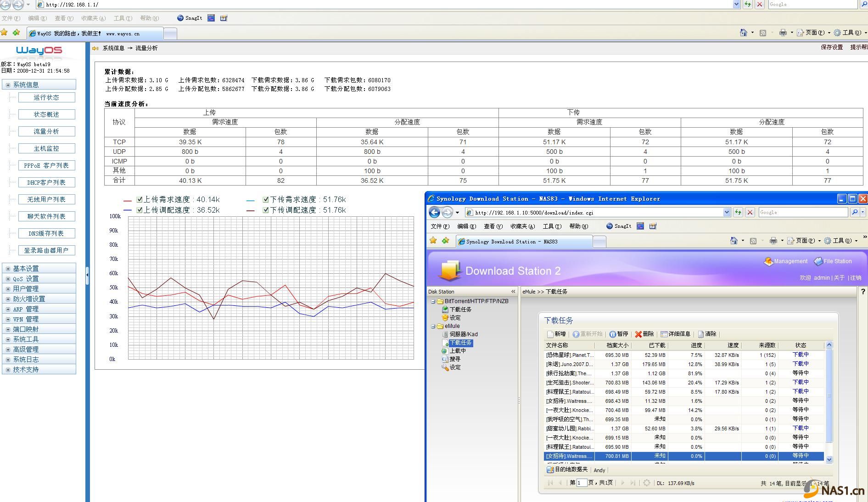
Task: Click the 清除 (clear) toolbar icon
Action: 700,334
